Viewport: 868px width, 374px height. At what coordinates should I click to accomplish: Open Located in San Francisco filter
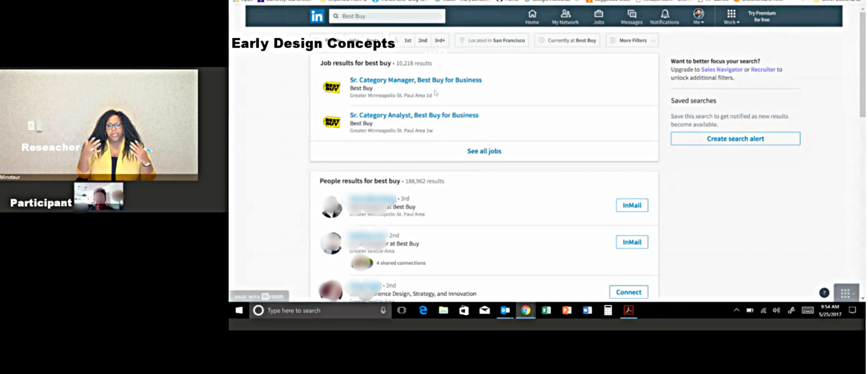click(x=492, y=40)
